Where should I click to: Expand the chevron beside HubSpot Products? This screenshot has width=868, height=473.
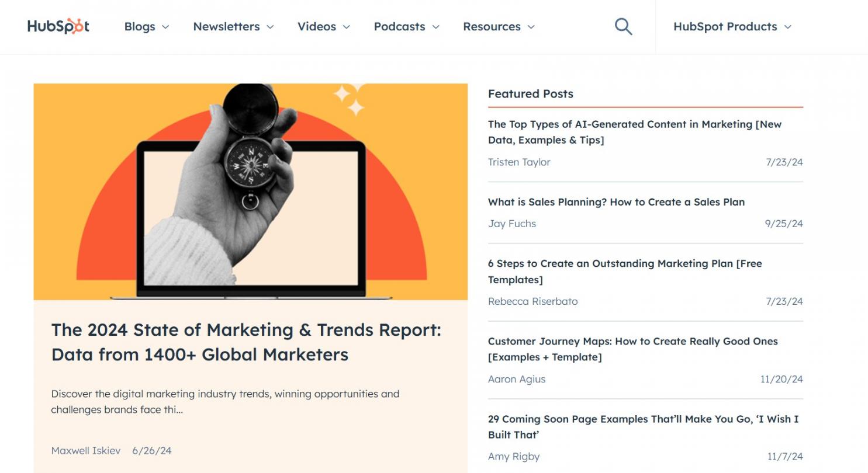(788, 27)
